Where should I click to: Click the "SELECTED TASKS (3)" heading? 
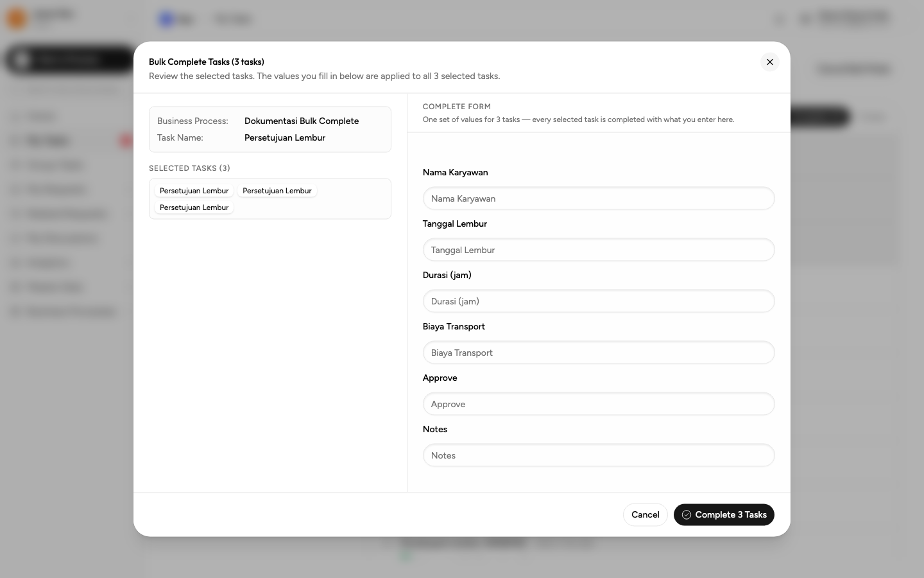(x=189, y=168)
